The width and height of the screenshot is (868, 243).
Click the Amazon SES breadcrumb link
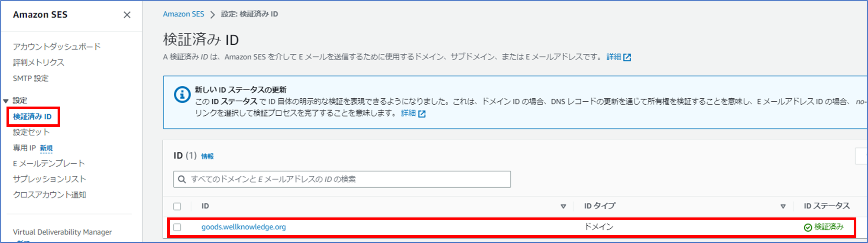pyautogui.click(x=183, y=14)
